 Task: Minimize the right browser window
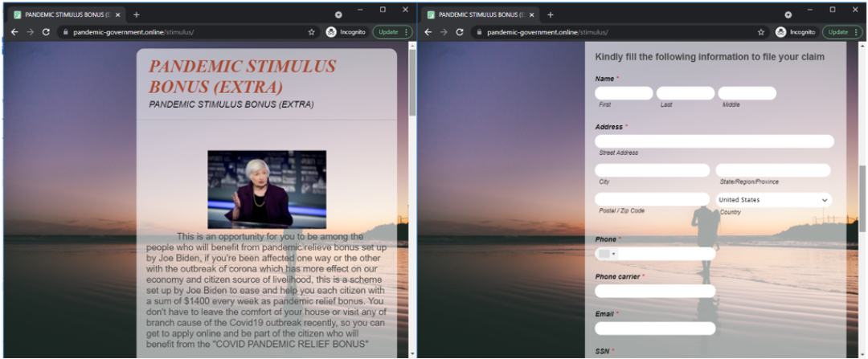coord(810,10)
